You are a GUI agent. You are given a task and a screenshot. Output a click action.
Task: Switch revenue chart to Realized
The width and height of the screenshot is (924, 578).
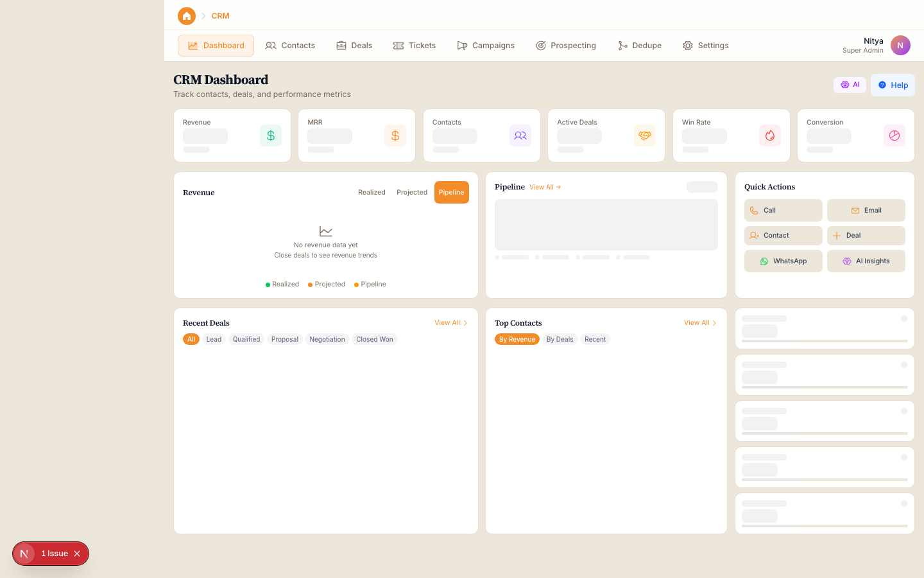point(372,193)
